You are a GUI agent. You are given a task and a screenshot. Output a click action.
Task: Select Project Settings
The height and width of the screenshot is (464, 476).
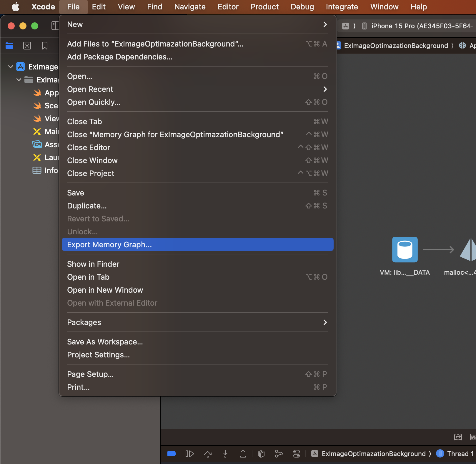click(x=197, y=355)
